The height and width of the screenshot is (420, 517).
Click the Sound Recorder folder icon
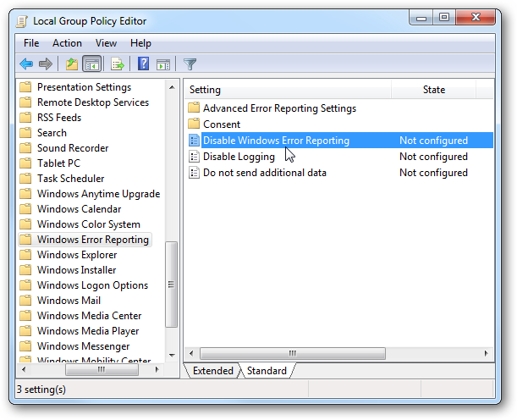[25, 148]
